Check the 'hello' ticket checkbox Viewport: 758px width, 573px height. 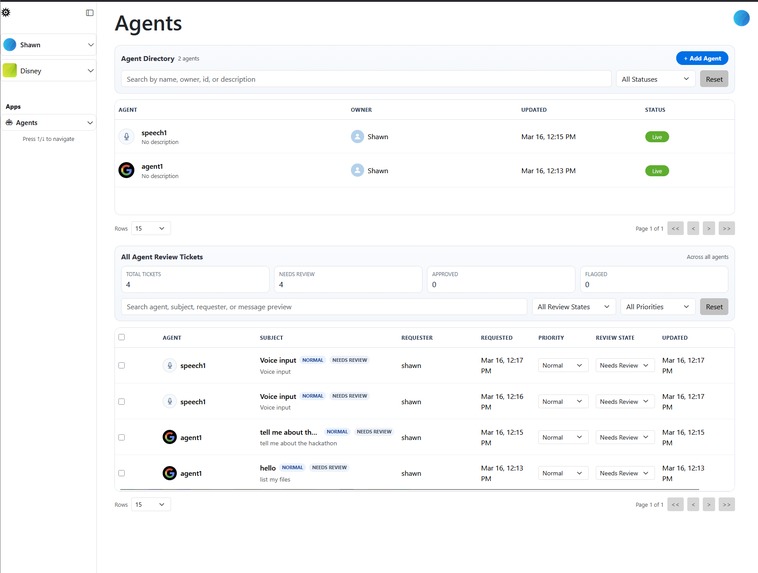pyautogui.click(x=122, y=473)
